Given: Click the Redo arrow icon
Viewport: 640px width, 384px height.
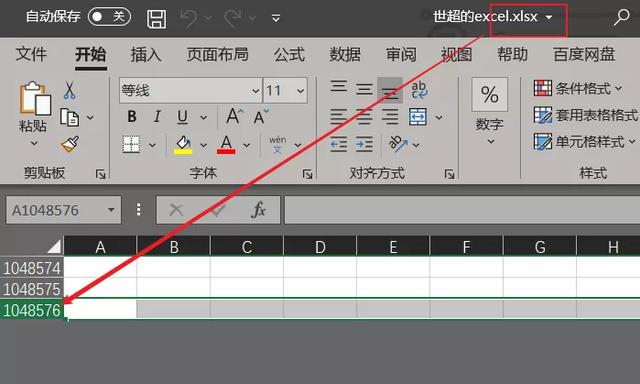Looking at the screenshot, I should (233, 18).
